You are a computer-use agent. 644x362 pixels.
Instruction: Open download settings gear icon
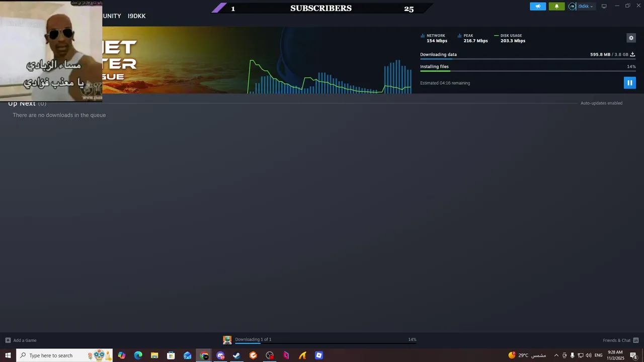(631, 38)
